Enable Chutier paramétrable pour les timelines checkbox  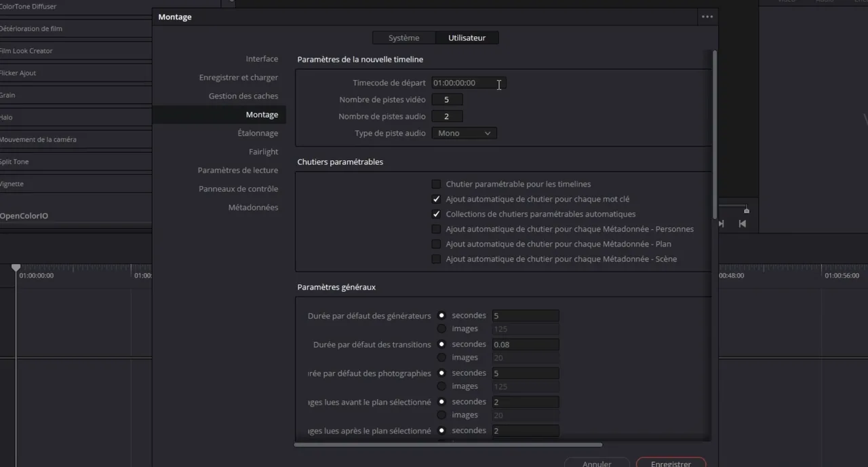coord(436,184)
